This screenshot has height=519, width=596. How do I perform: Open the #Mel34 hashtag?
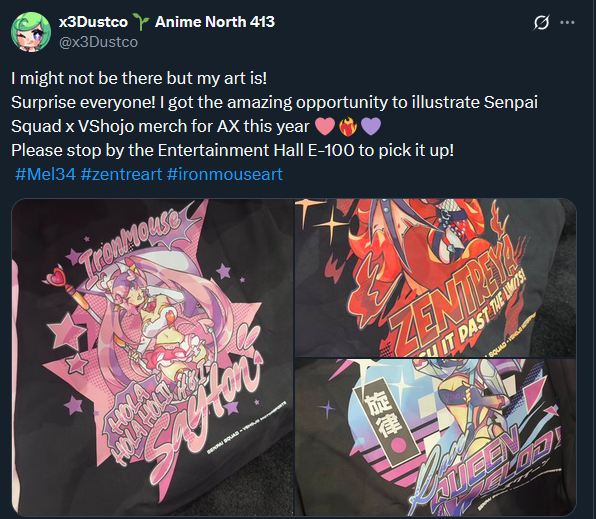46,175
